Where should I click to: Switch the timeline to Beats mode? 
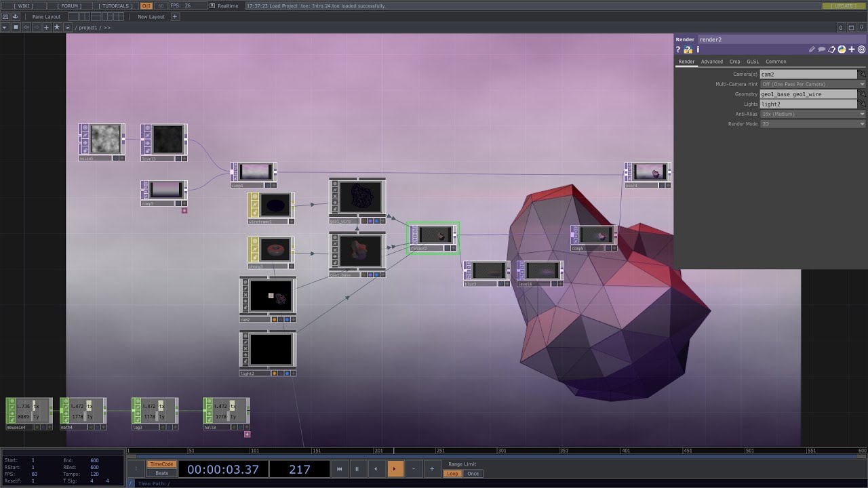pos(161,474)
